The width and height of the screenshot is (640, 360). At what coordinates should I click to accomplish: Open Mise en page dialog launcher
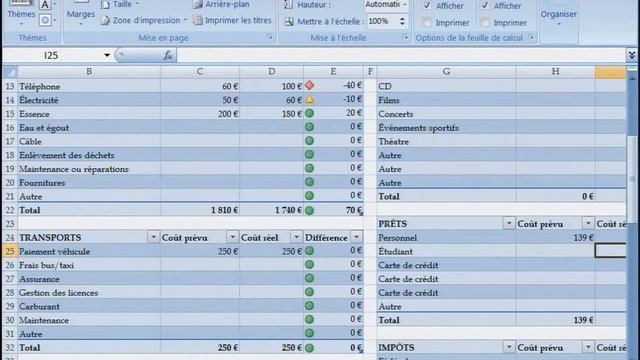[269, 37]
